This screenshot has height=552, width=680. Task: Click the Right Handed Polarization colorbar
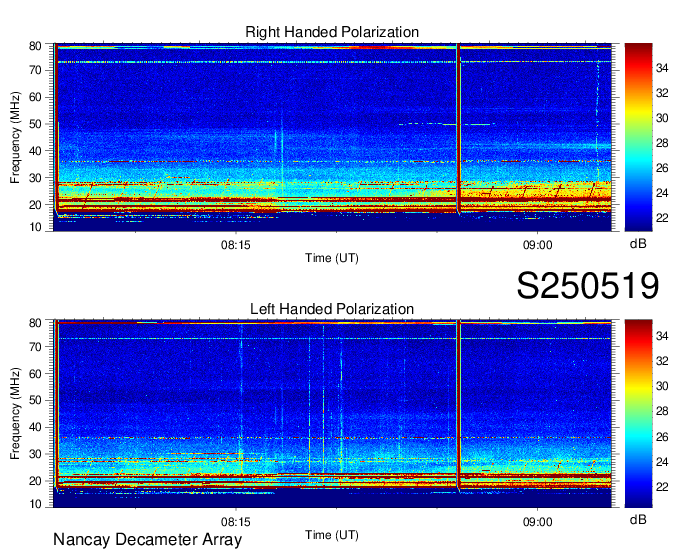(x=638, y=137)
